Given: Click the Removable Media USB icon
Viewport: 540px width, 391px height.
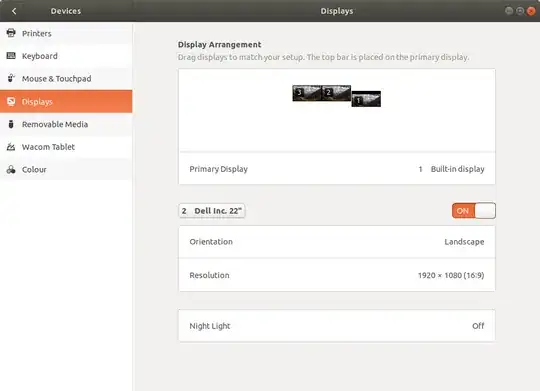Looking at the screenshot, I should 11,124.
